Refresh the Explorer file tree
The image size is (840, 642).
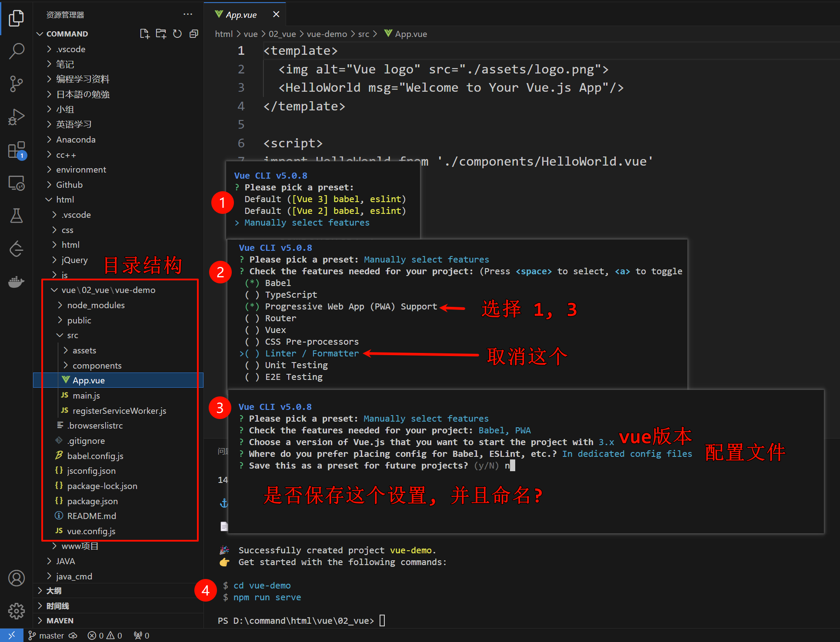tap(177, 34)
